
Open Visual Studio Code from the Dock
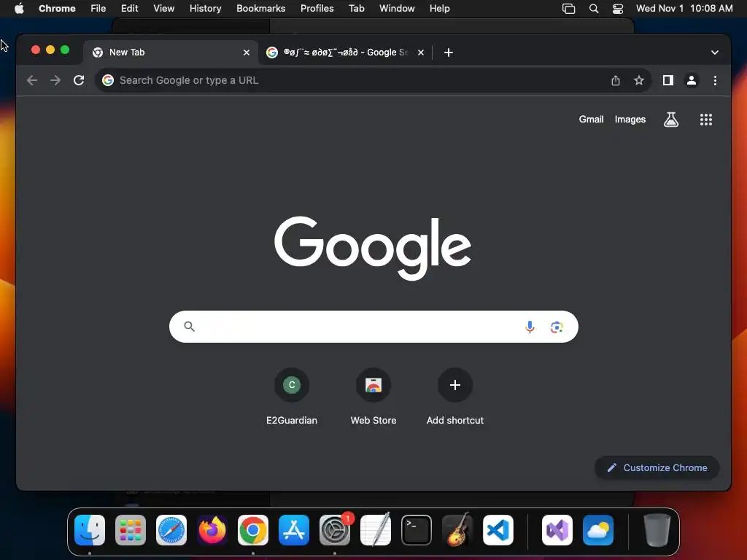498,530
